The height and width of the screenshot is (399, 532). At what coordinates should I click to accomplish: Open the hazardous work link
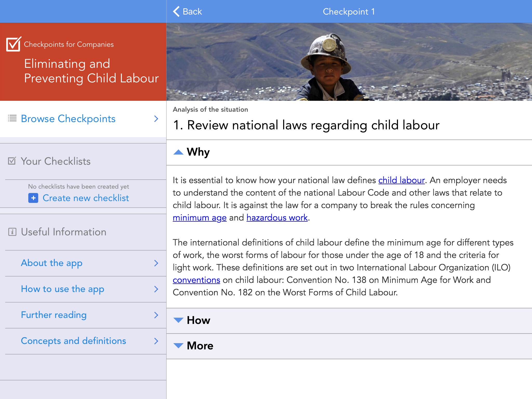point(277,218)
